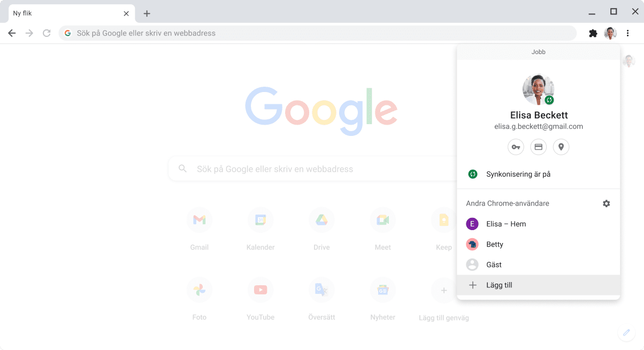
Task: Close the Ny flik tab
Action: click(126, 13)
